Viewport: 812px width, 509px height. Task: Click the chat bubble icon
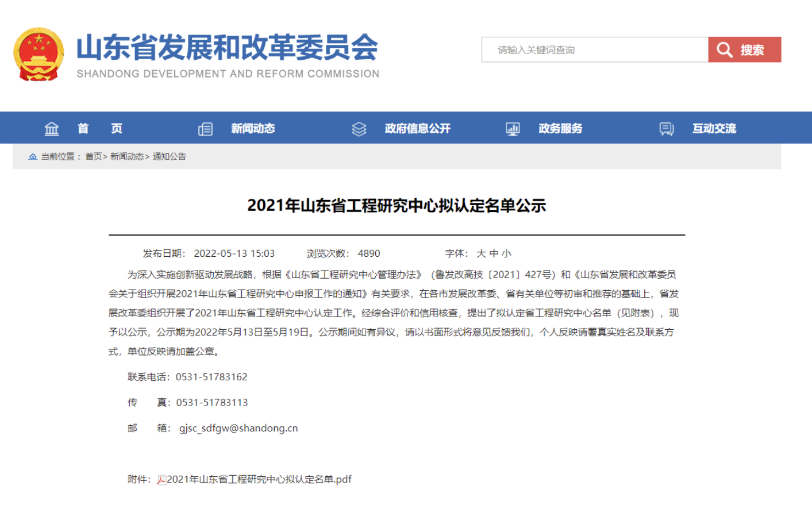click(x=667, y=129)
